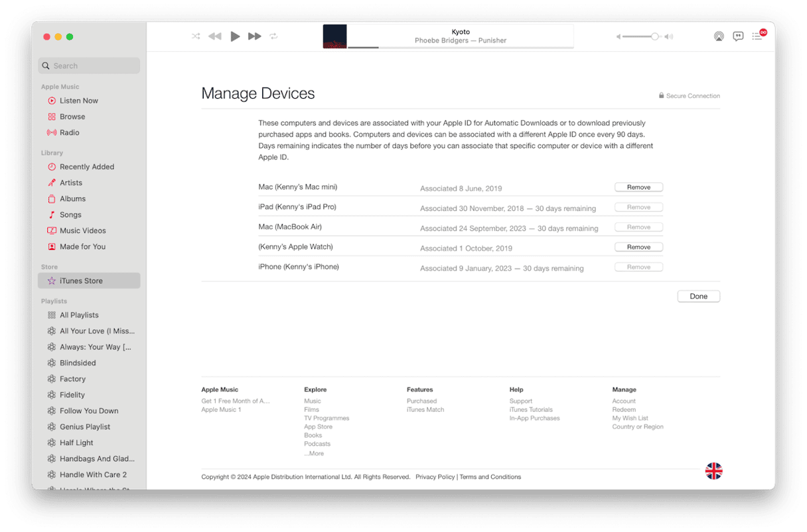
Task: Open Books link
Action: pos(313,435)
